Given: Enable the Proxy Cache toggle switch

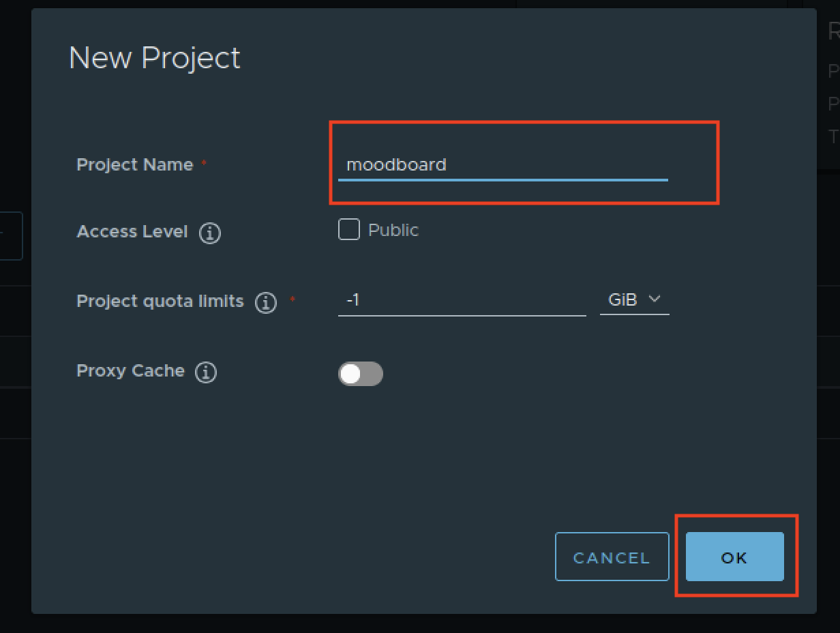Looking at the screenshot, I should click(x=361, y=374).
